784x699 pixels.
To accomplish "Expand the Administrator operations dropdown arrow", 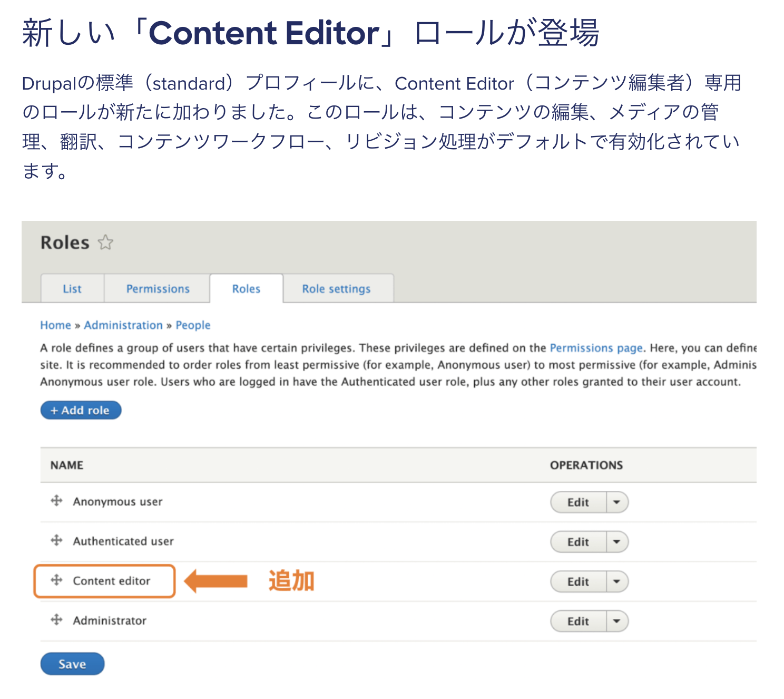I will [x=617, y=622].
